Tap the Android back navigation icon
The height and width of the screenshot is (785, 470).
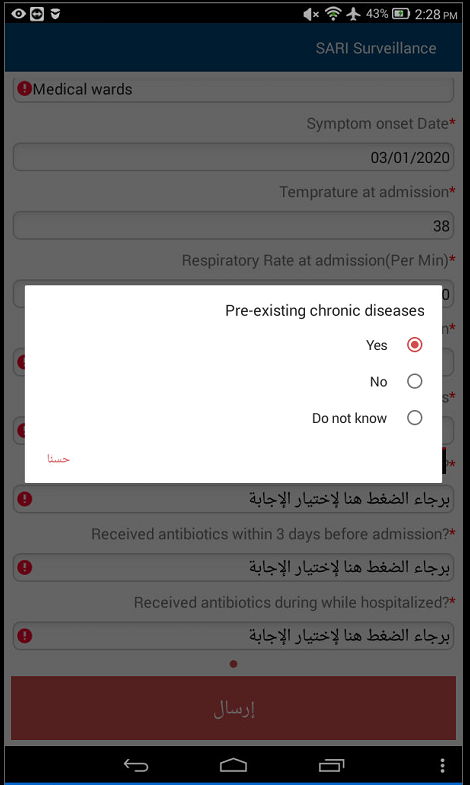coord(136,765)
